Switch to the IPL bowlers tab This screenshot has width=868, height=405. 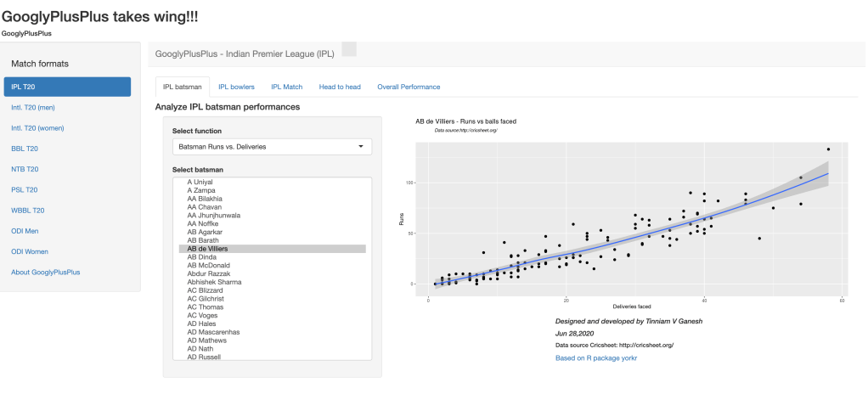[236, 87]
